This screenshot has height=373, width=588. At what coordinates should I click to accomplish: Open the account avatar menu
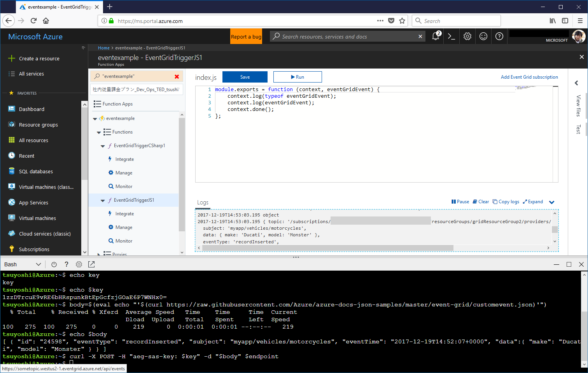pos(579,36)
